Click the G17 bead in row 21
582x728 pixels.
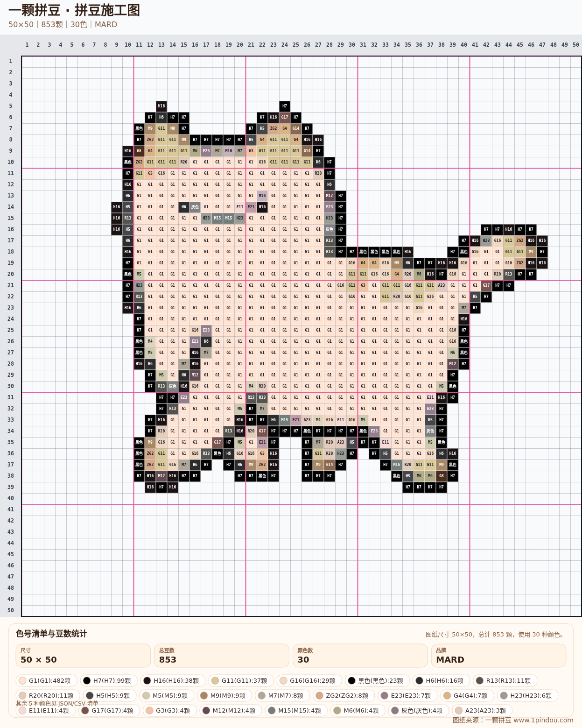(x=486, y=285)
